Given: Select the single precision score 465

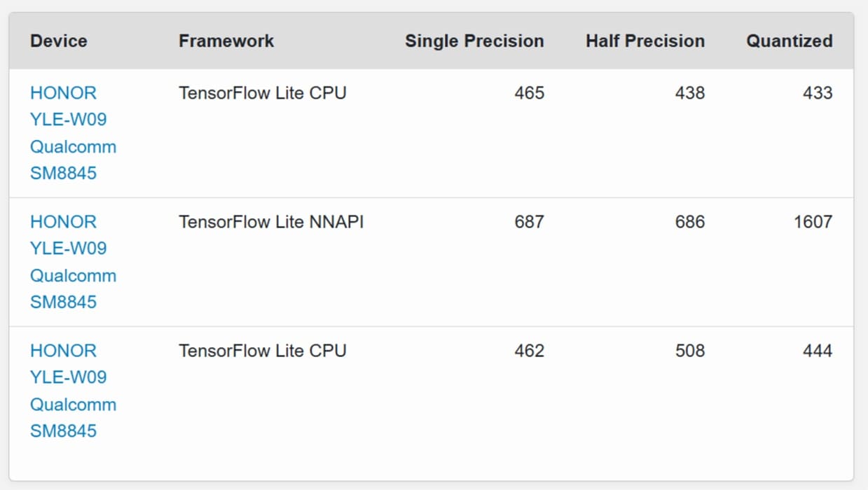Looking at the screenshot, I should (x=529, y=93).
